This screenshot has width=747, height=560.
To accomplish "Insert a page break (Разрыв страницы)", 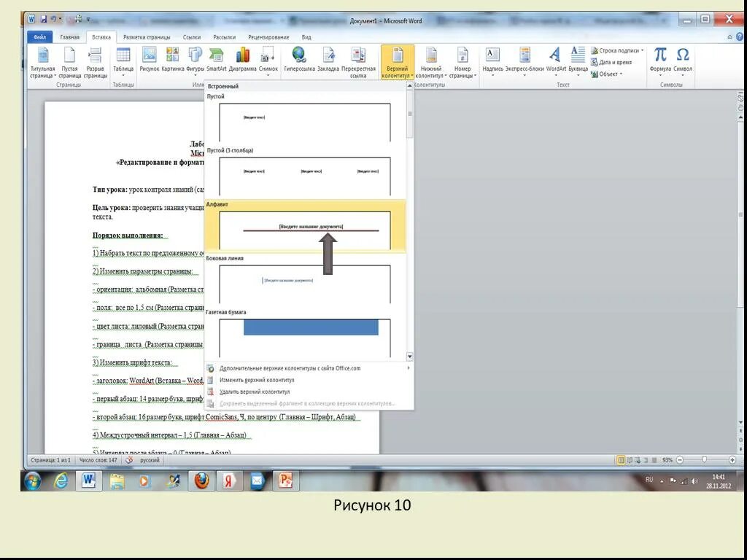I will pyautogui.click(x=96, y=63).
